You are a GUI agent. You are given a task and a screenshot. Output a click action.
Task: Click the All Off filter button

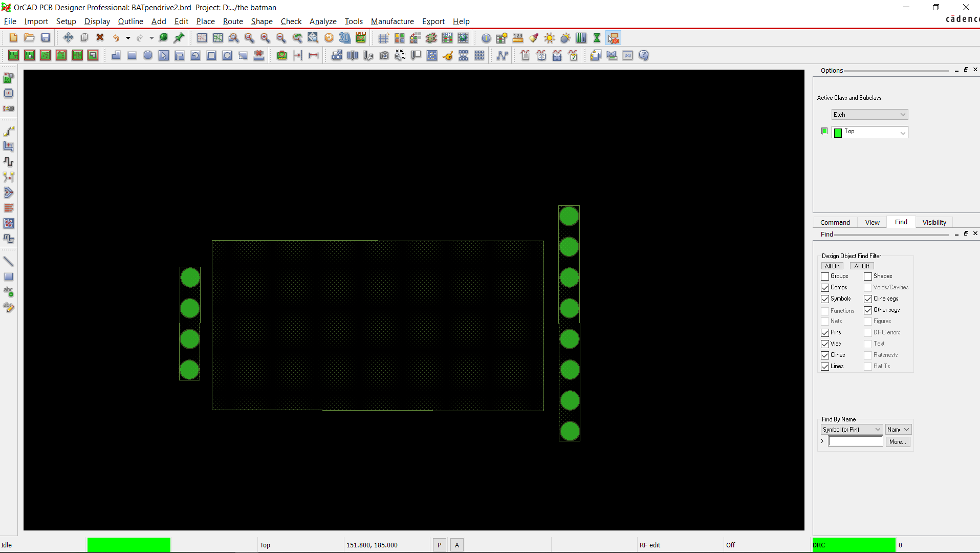pos(862,265)
